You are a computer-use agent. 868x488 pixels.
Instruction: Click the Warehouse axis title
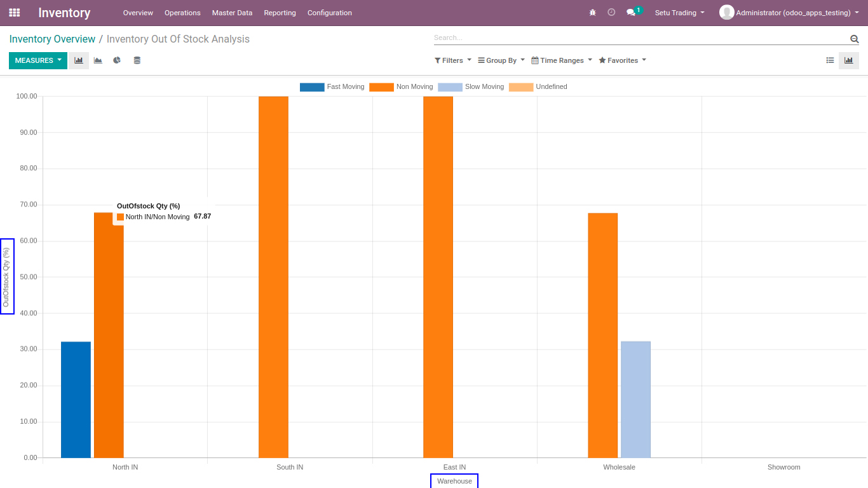pos(454,481)
